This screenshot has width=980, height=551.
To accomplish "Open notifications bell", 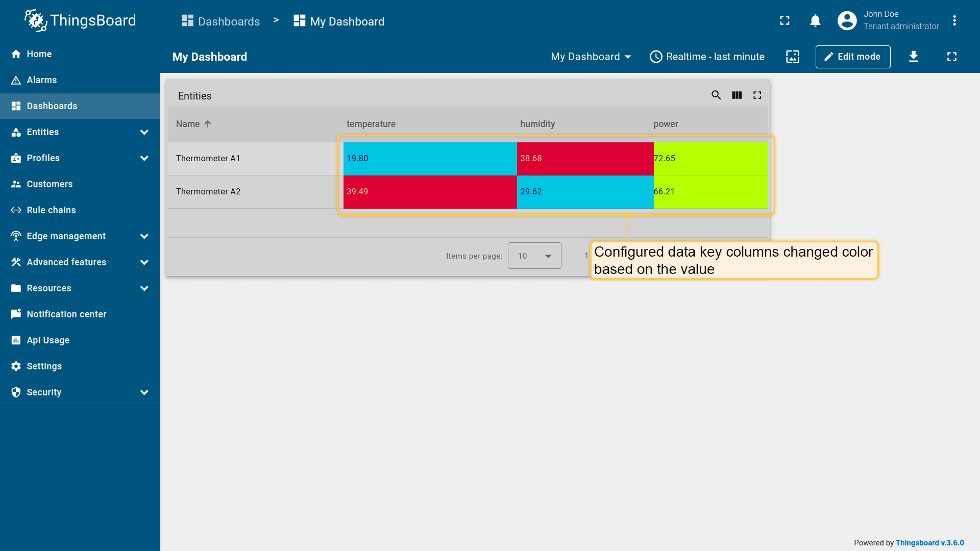I will [815, 21].
